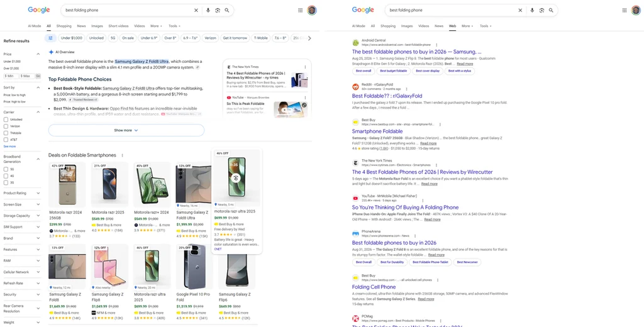
Task: Open Google apps grid on the Web results page
Action: tap(625, 10)
